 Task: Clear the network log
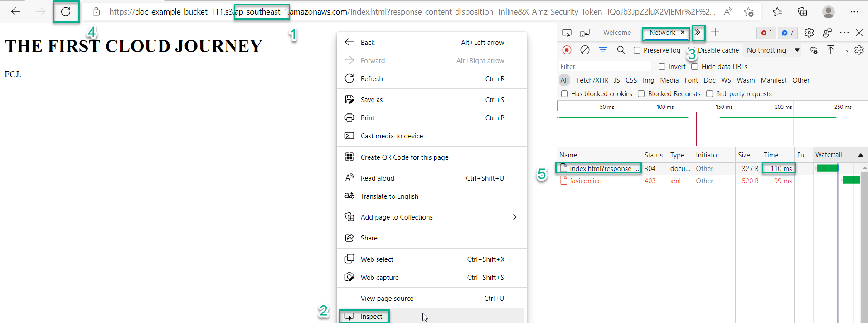[x=585, y=50]
